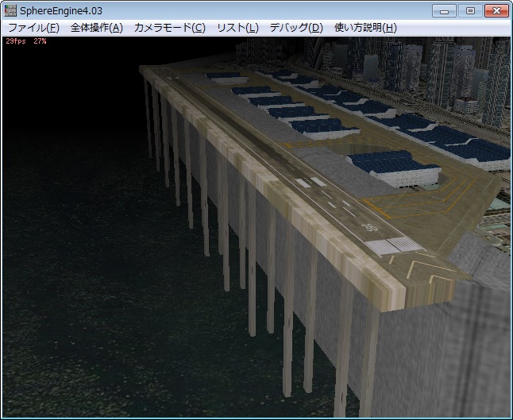Close the SphereEngine window
The image size is (513, 420).
(496, 11)
